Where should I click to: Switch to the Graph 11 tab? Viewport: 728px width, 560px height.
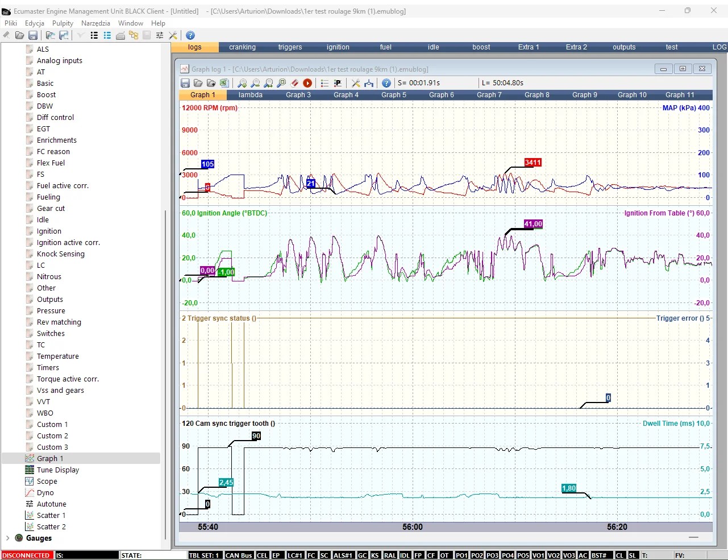[x=680, y=95]
